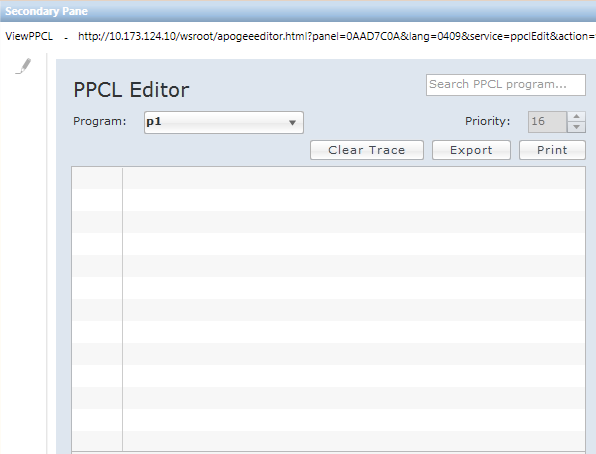Click the apogeeeditor.html URL text
Screen dimensions: 596x454
[337, 37]
